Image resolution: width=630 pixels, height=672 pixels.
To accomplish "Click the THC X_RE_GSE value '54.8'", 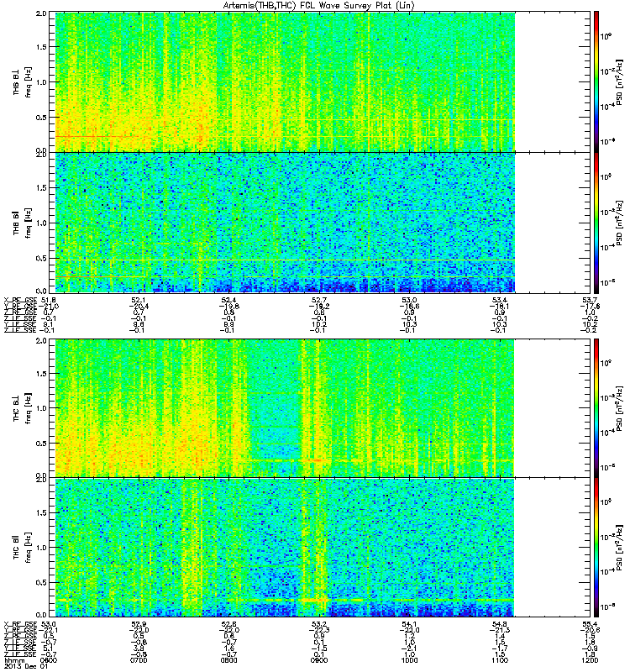I will click(500, 624).
